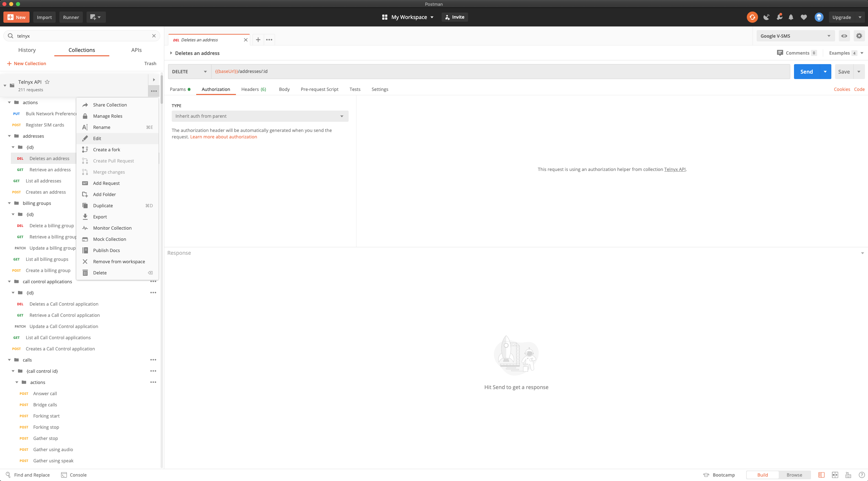This screenshot has height=481, width=868.
Task: Open the wrench settings icon in header
Action: click(779, 17)
